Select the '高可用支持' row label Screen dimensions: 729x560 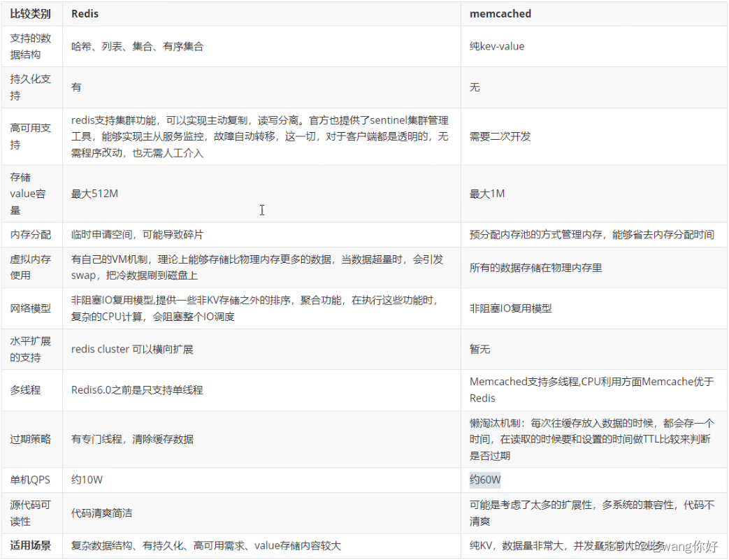(30, 136)
